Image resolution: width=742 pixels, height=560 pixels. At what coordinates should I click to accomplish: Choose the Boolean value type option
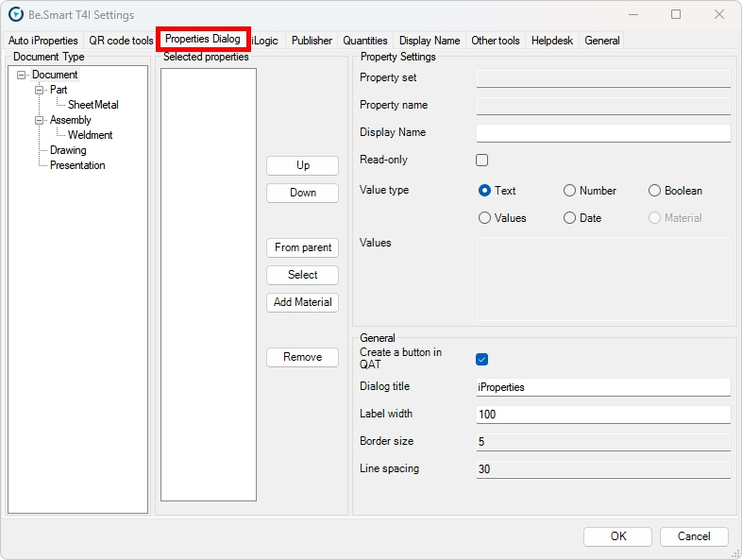pos(654,191)
